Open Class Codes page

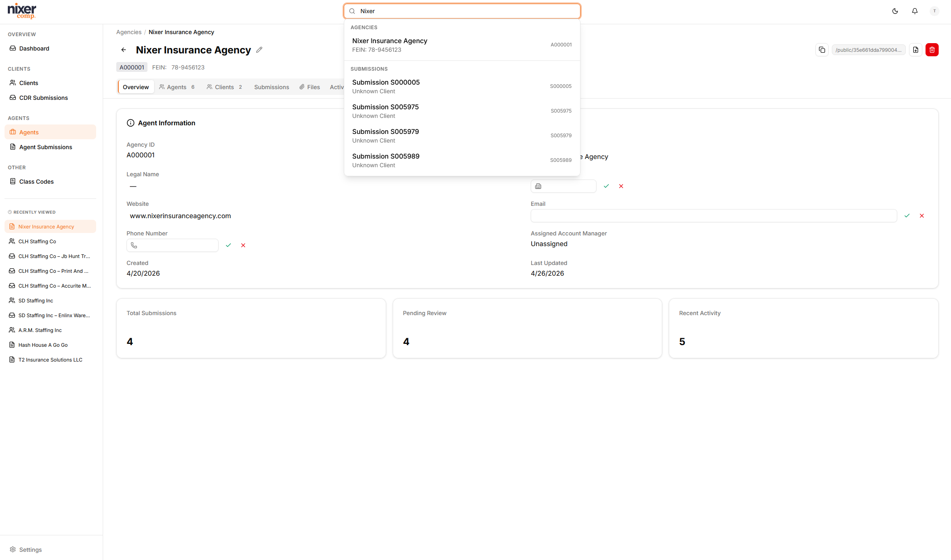50,182
